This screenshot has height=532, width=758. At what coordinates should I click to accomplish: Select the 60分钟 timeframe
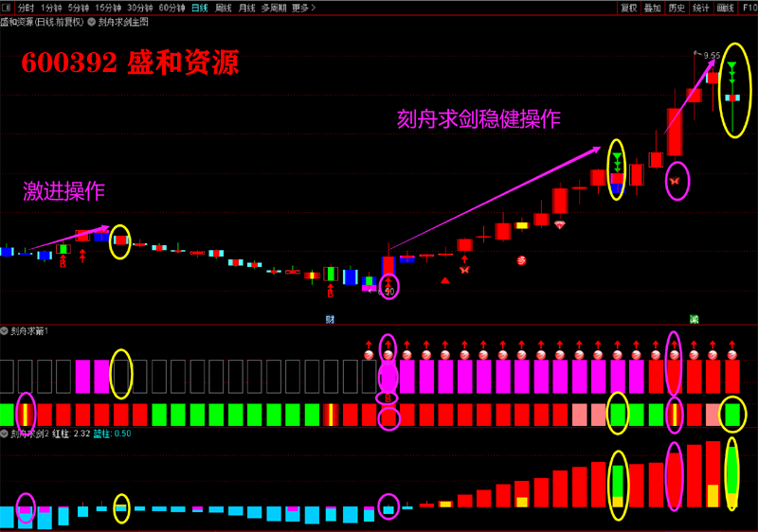tap(171, 8)
